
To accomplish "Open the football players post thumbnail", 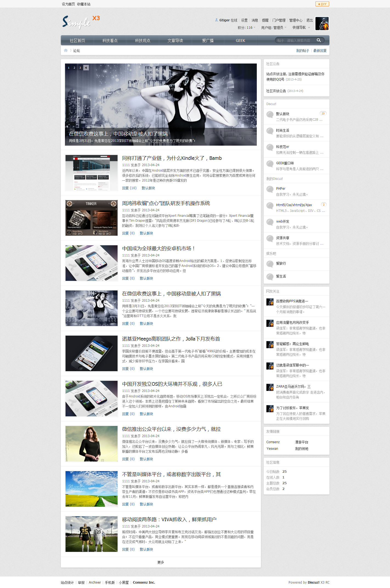I will coord(92,534).
